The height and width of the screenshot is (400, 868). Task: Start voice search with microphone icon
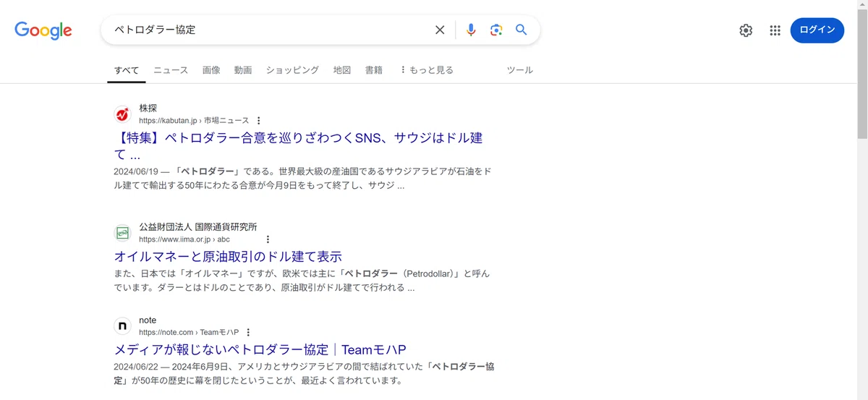pos(471,30)
